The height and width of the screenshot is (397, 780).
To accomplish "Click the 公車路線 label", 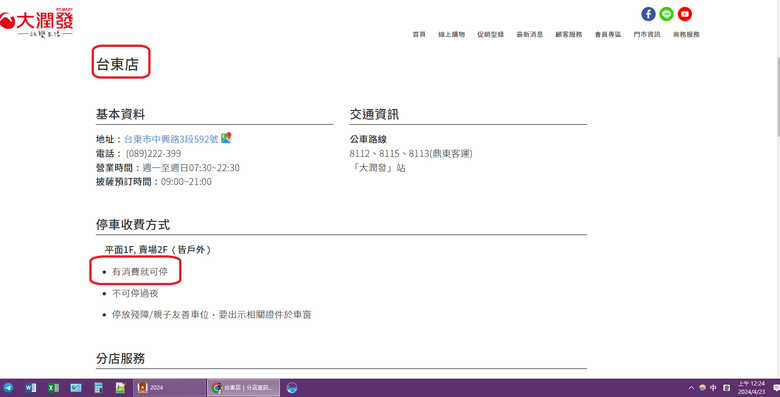I will click(x=368, y=139).
